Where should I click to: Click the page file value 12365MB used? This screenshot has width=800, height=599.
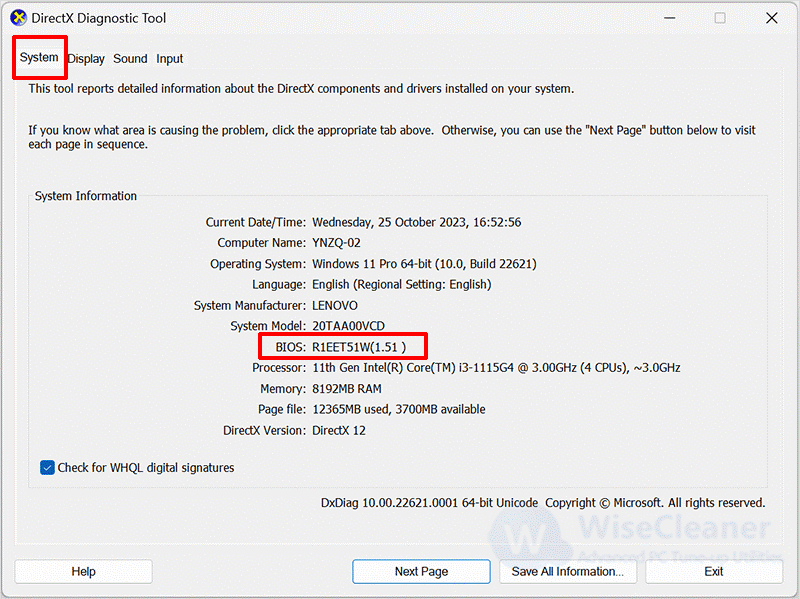pyautogui.click(x=398, y=409)
